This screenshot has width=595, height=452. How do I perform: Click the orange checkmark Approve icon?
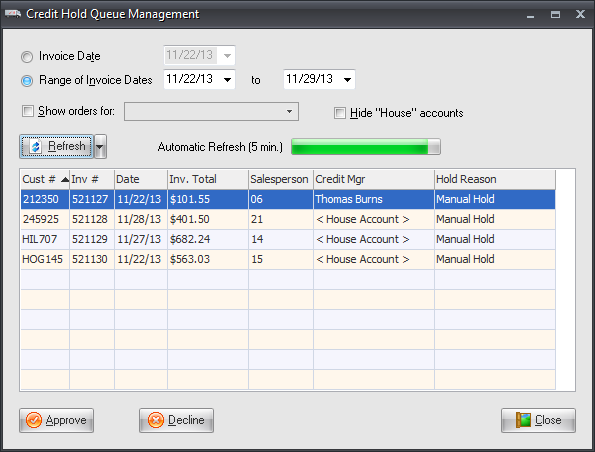point(34,420)
